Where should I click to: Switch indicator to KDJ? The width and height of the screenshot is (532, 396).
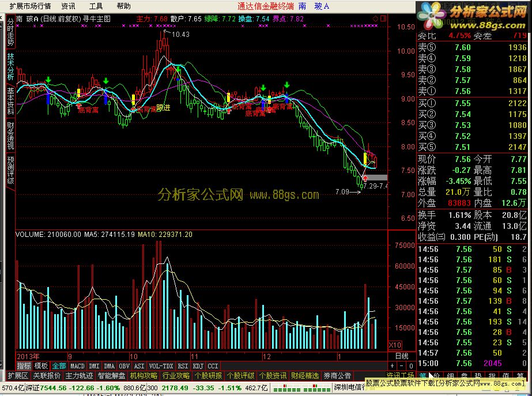pos(198,366)
